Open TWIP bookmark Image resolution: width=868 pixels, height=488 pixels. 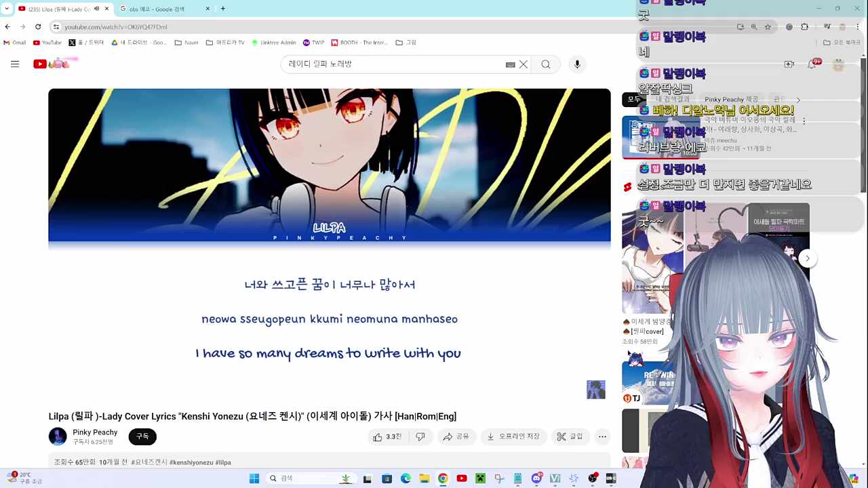(x=313, y=43)
